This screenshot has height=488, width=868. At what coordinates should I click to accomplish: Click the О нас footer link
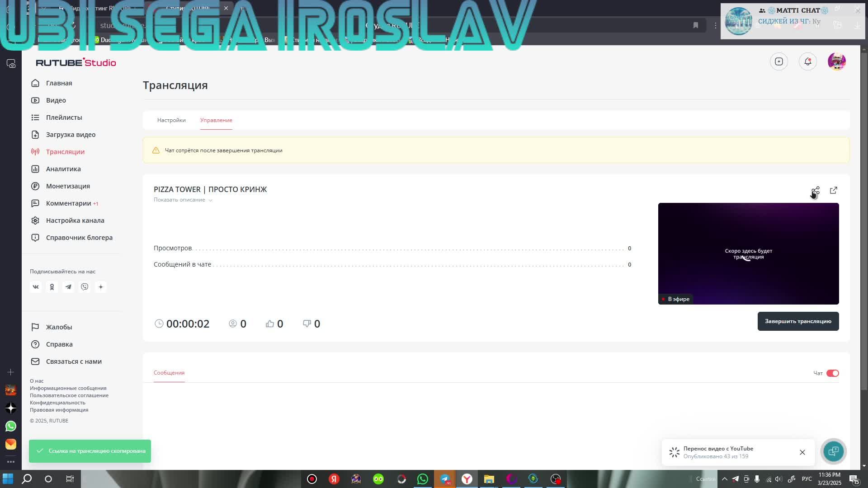click(x=37, y=381)
